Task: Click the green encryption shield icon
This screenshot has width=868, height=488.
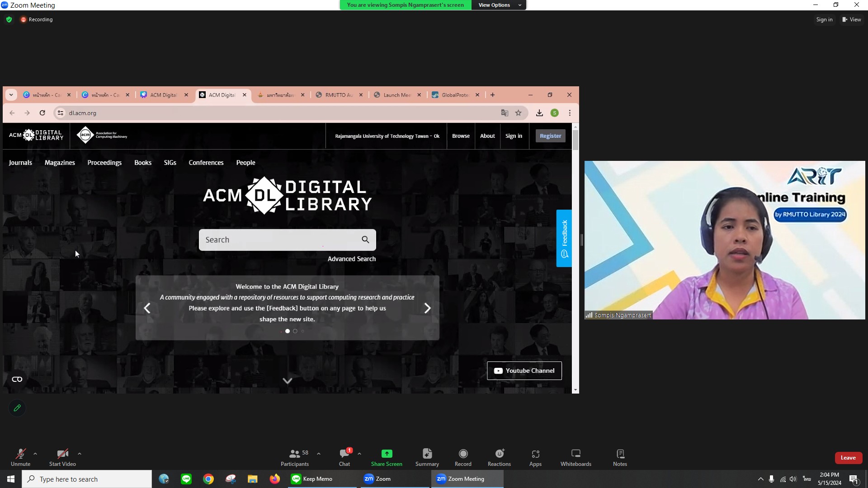Action: click(9, 19)
